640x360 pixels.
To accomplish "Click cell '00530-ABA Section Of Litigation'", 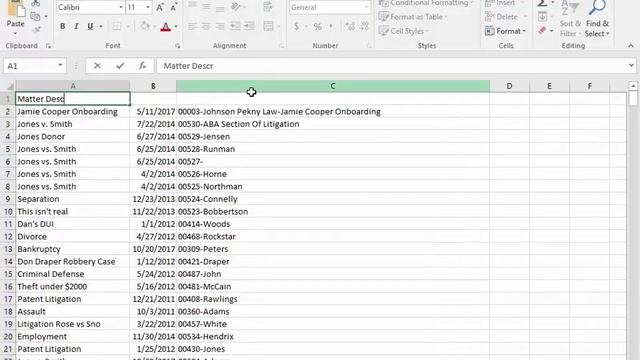I will coord(333,124).
